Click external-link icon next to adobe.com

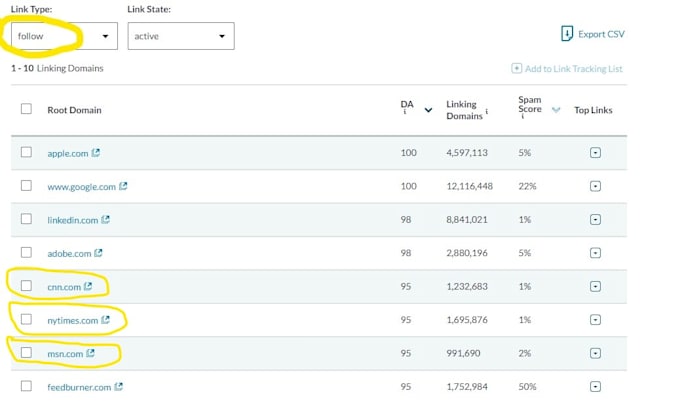pyautogui.click(x=98, y=252)
